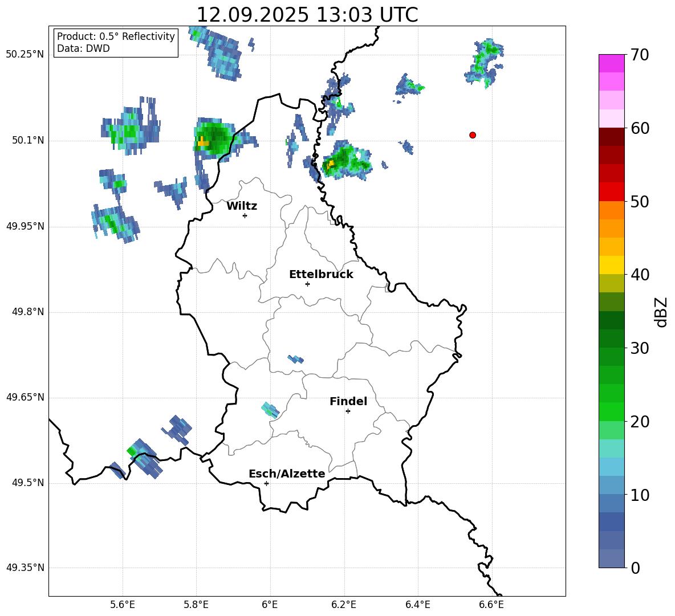Viewport: 675px width, 616px height.
Task: Click the 6°E longitude tick label
Action: coord(270,604)
